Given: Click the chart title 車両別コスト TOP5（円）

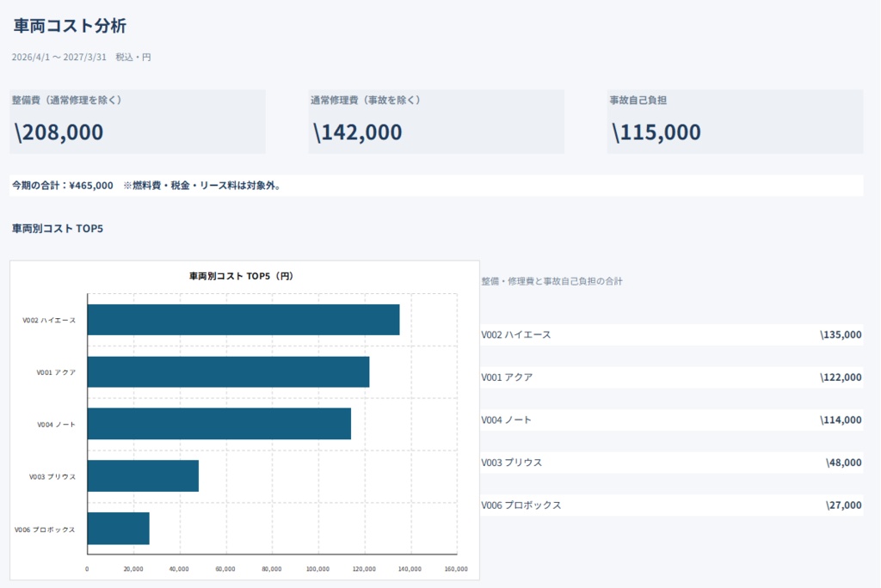Looking at the screenshot, I should 241,276.
